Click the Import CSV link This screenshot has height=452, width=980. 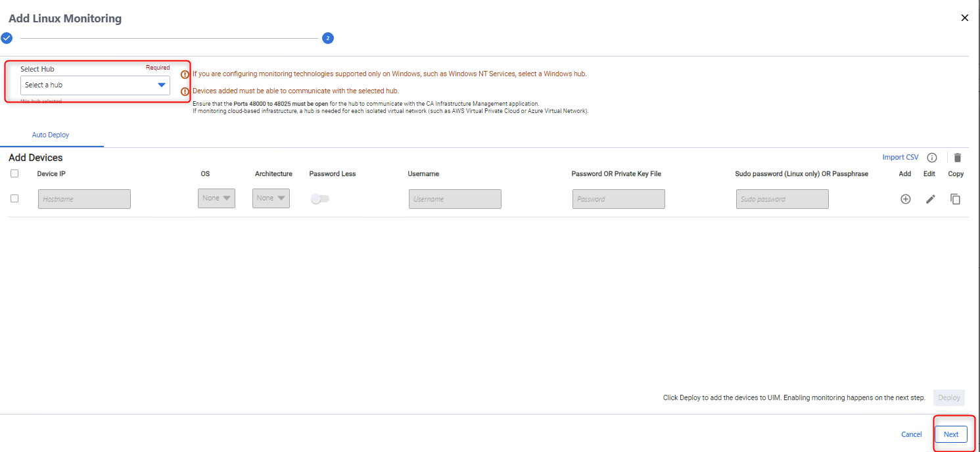click(x=900, y=157)
